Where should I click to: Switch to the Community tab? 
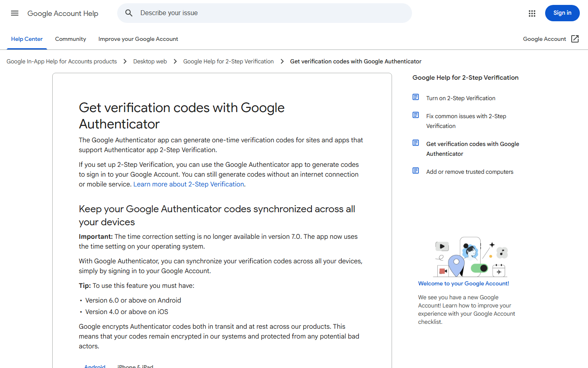(x=71, y=39)
